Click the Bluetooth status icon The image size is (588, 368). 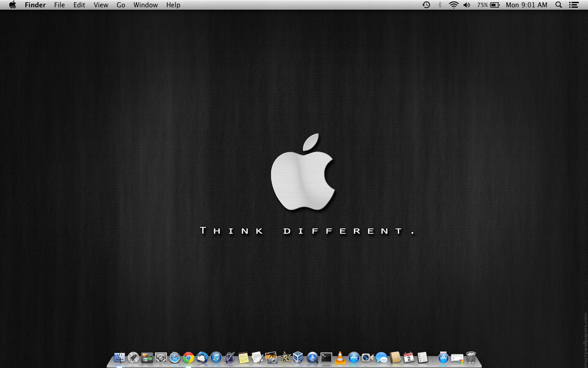pos(440,5)
